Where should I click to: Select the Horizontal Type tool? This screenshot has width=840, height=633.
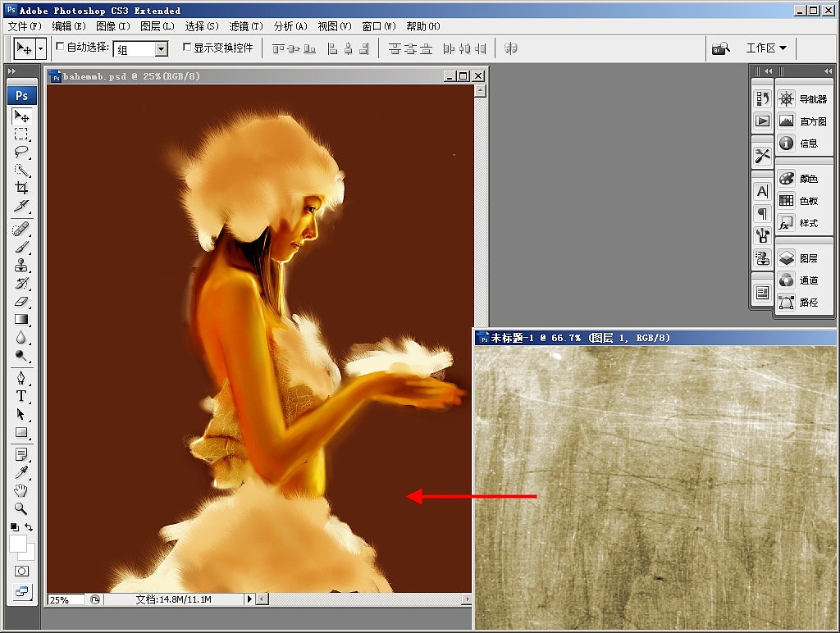coord(21,396)
